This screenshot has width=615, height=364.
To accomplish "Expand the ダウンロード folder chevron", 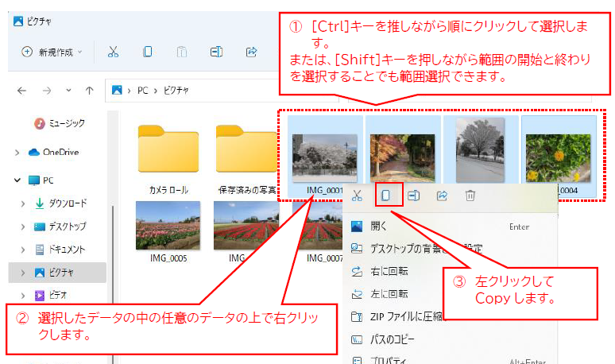I will coord(24,203).
